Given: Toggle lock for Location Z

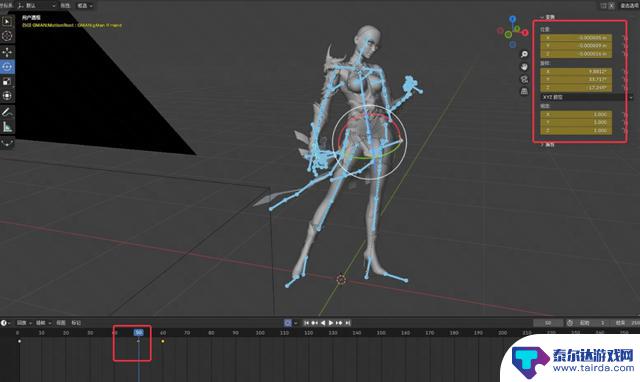Looking at the screenshot, I should pos(624,54).
